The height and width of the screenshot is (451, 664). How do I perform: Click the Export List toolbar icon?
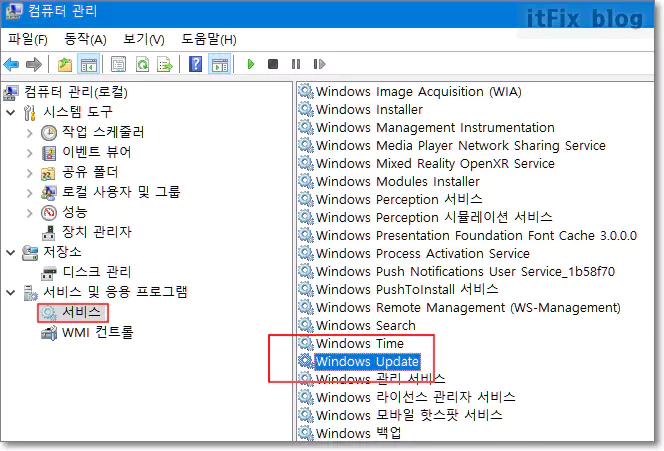[x=164, y=64]
